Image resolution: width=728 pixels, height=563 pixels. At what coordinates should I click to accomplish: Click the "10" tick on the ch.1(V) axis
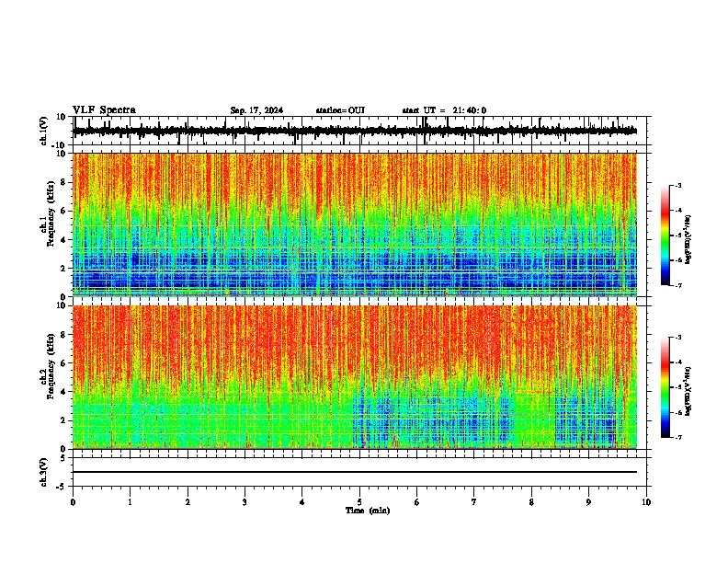(62, 117)
